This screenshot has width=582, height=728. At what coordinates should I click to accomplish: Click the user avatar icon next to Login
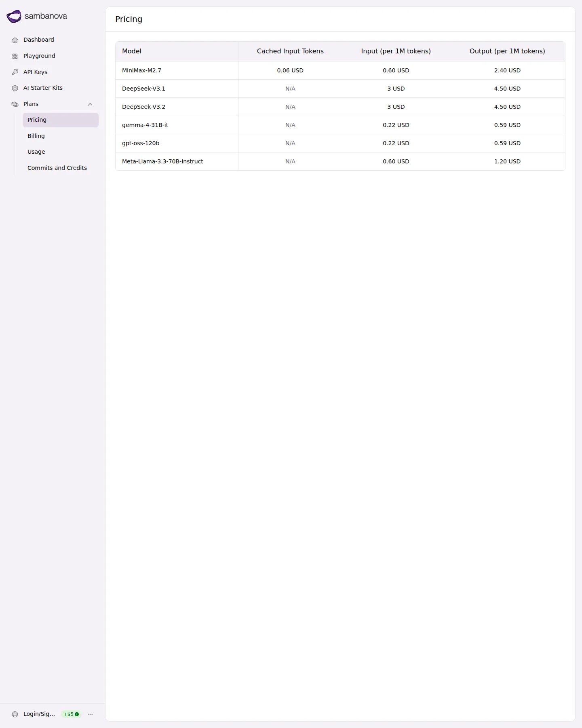[x=15, y=714]
